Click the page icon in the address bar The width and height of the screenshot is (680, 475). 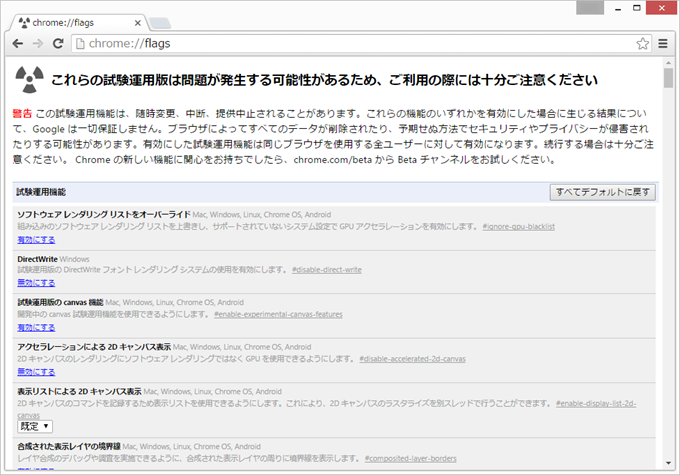tap(80, 43)
